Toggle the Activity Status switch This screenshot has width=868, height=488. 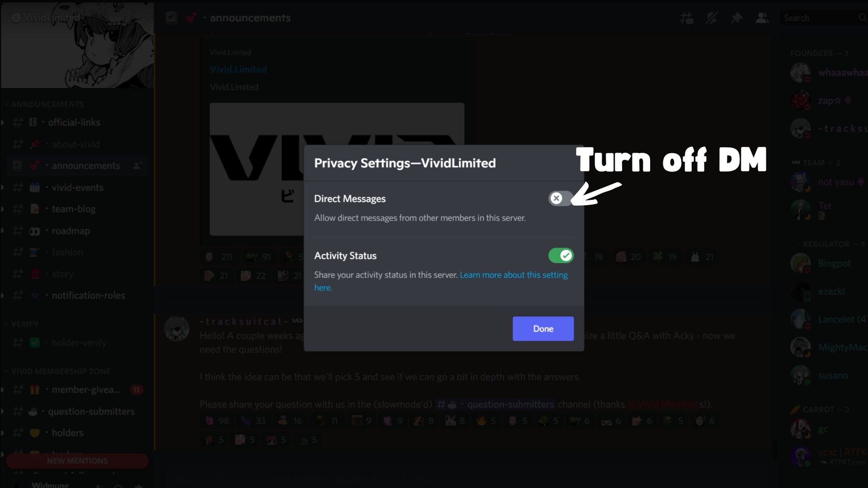tap(561, 256)
